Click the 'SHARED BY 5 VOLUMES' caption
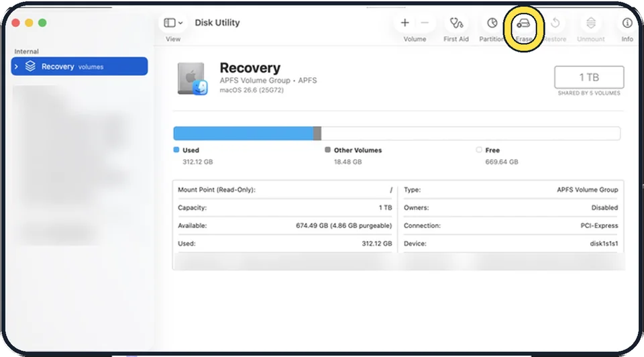 (589, 93)
